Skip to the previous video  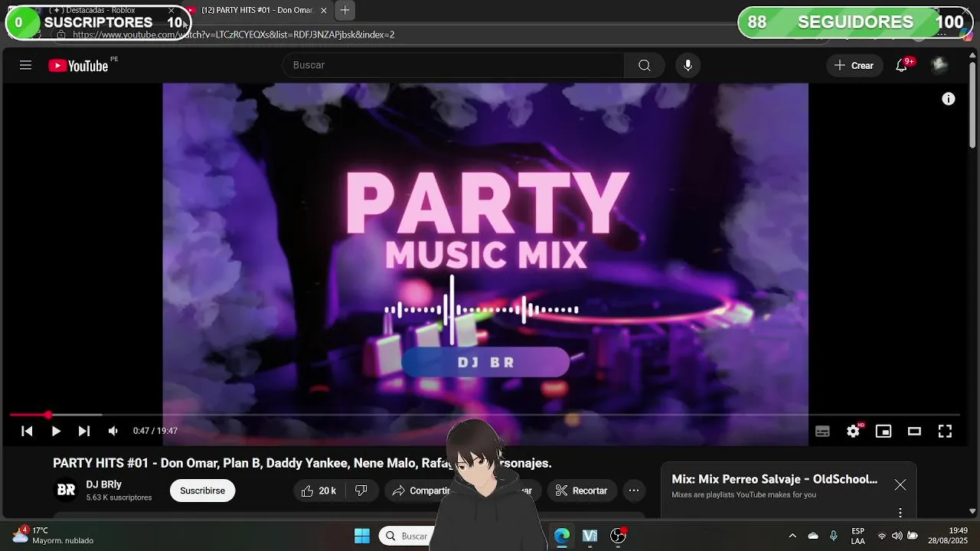click(27, 431)
